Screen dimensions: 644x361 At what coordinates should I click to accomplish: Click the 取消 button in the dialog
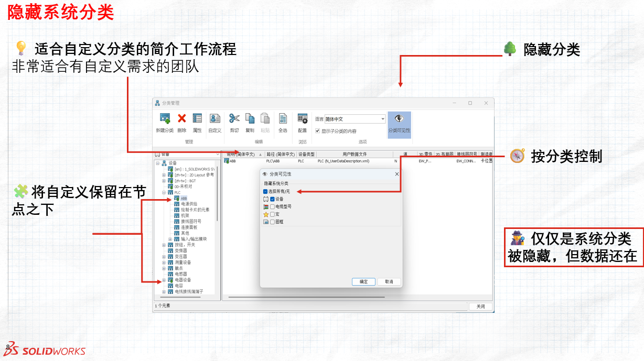(389, 282)
